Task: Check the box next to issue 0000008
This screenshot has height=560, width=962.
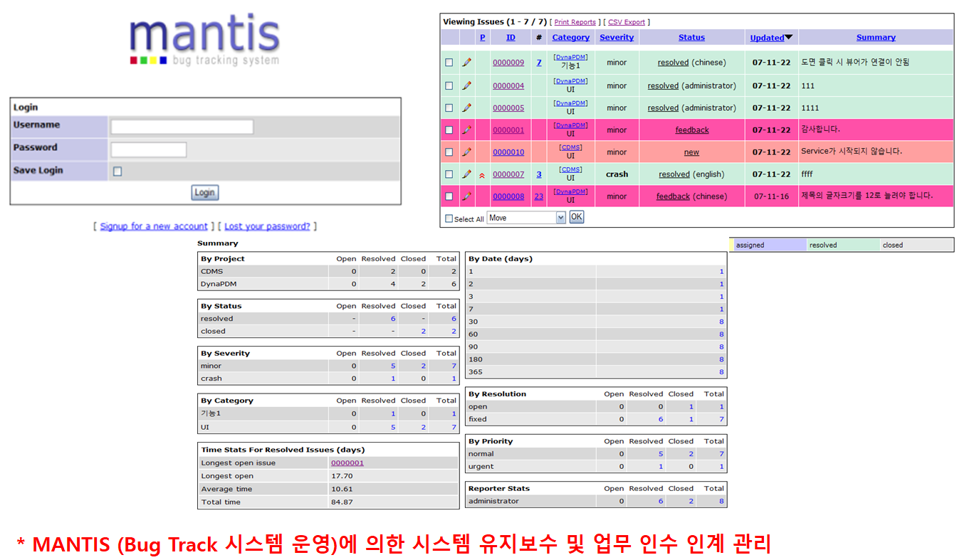Action: coord(449,196)
